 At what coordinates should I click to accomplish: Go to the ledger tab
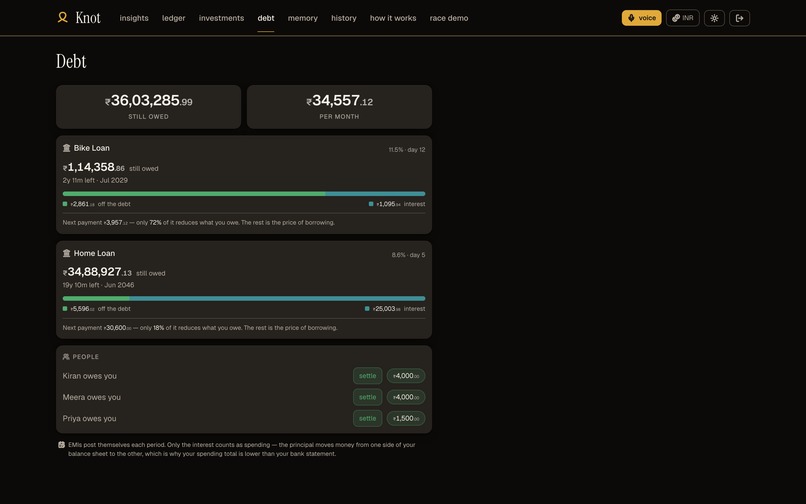coord(174,18)
